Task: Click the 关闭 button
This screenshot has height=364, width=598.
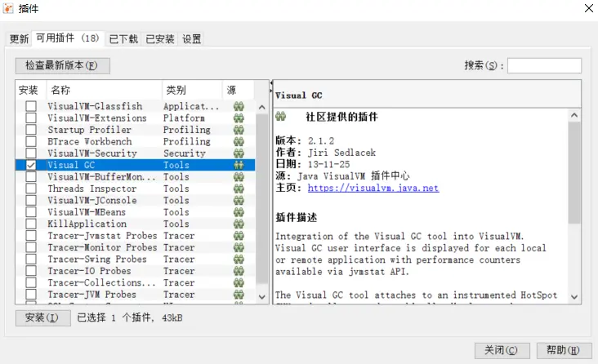Action: tap(502, 351)
